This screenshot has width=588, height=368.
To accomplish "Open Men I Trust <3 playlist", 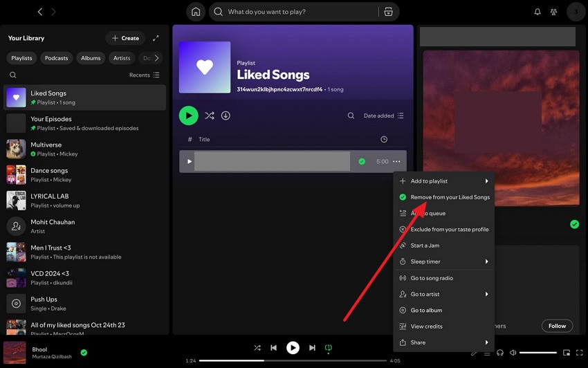I will coord(85,252).
